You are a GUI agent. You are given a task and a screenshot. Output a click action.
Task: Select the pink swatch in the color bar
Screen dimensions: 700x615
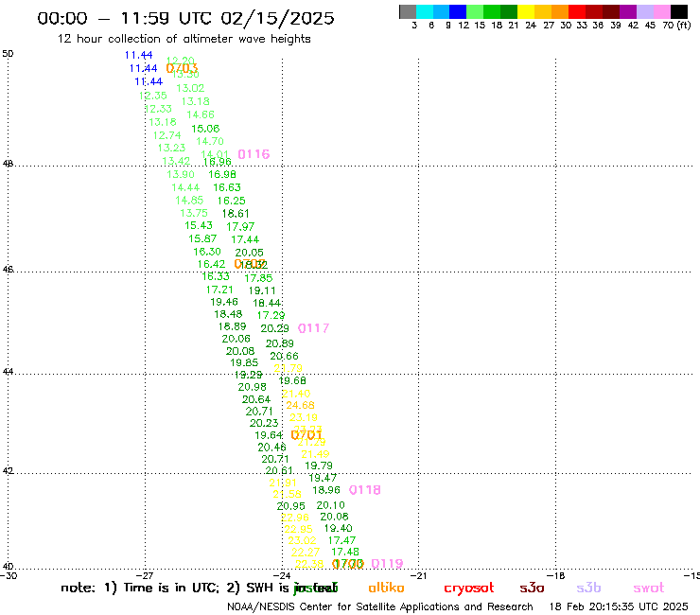coord(661,11)
